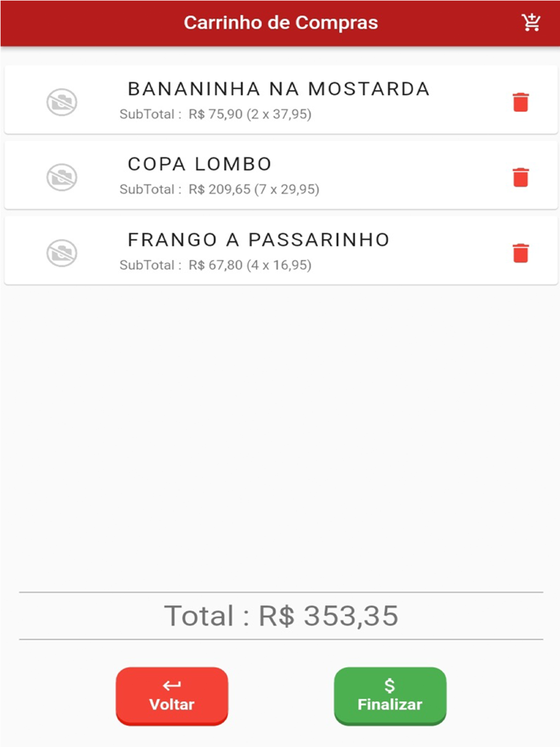The height and width of the screenshot is (747, 560).
Task: Click the Total R$ 353,35 display
Action: (280, 616)
